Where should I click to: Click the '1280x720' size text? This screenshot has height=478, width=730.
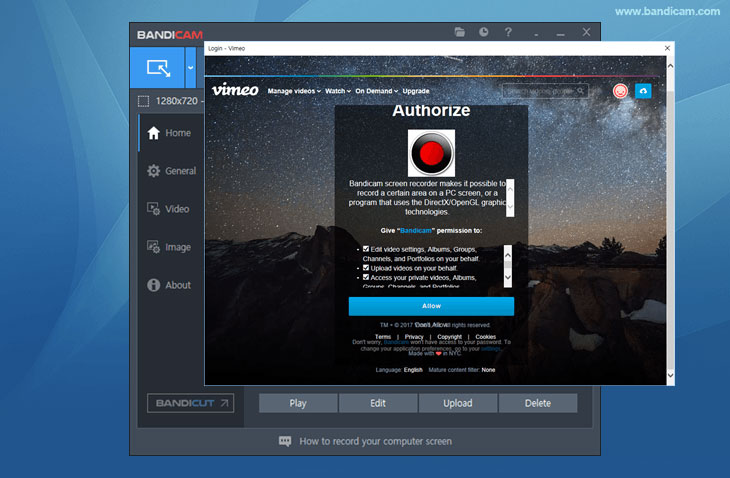coord(176,101)
